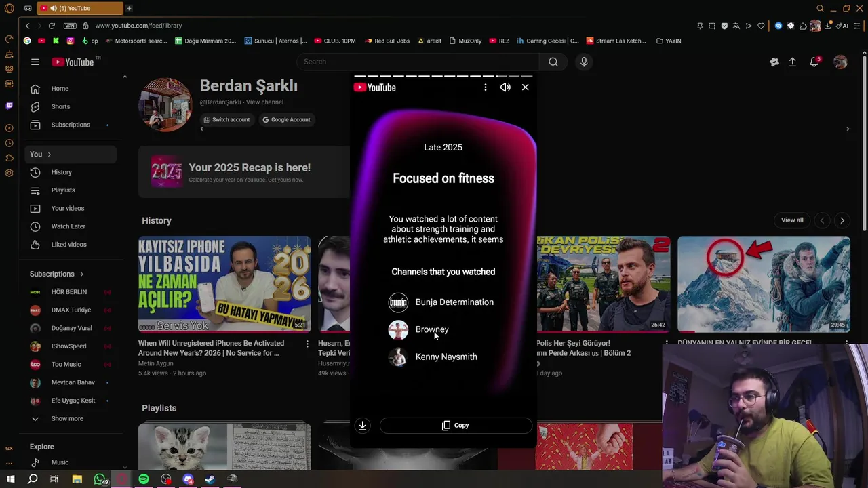The image size is (868, 488).
Task: Click View all for History
Action: pos(792,220)
